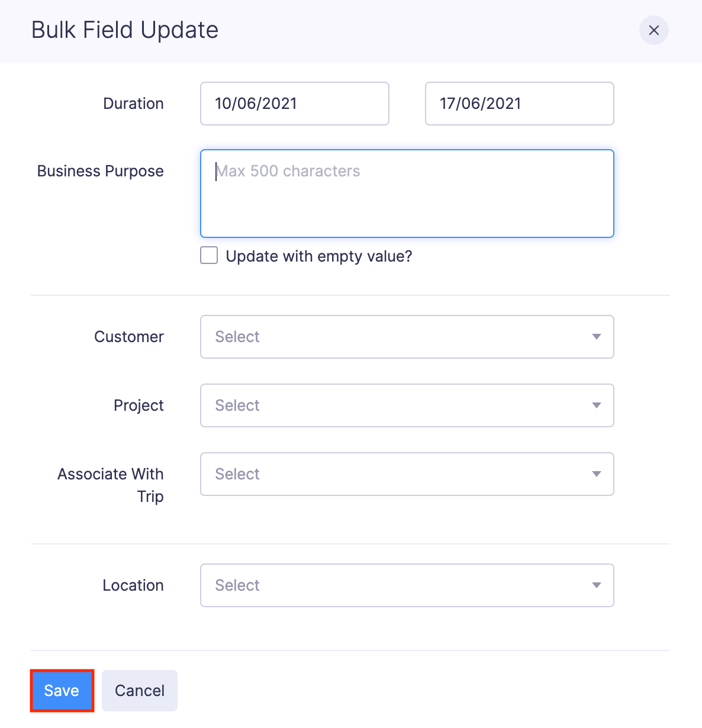Enable the Update with empty value checkbox
Image resolution: width=702 pixels, height=728 pixels.
tap(208, 255)
